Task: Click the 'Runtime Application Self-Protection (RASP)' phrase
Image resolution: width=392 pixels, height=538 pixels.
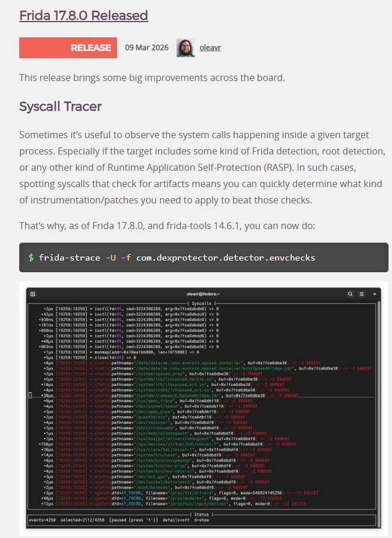Action: click(x=200, y=167)
